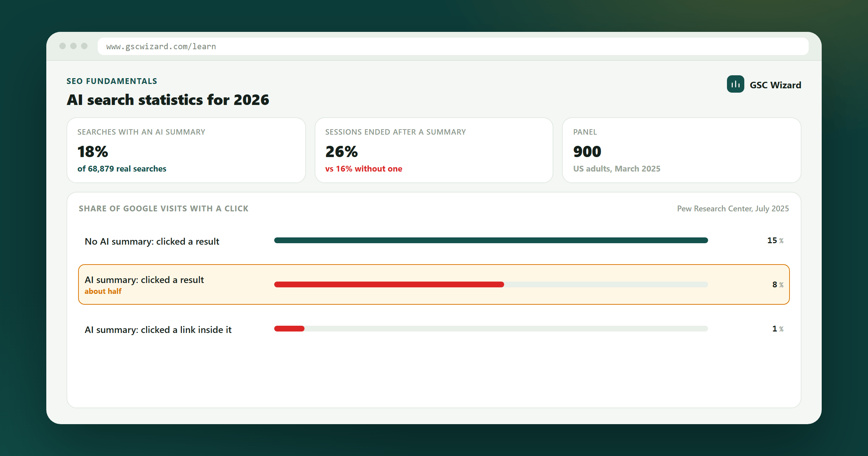Click the 8 % value
868x456 pixels.
(x=778, y=284)
